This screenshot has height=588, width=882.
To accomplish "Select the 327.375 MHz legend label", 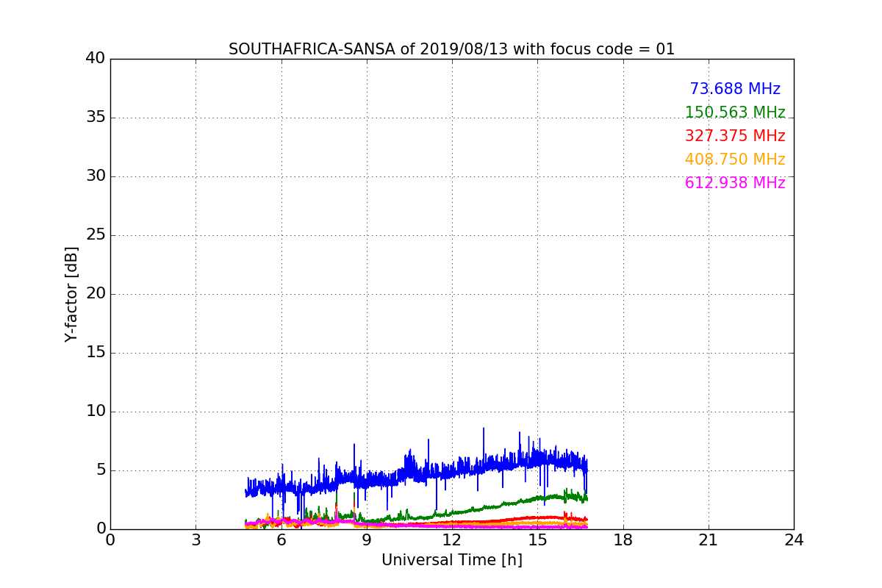I will tap(735, 136).
